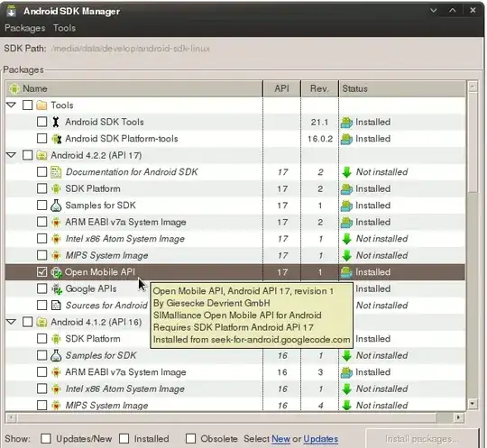Screen dimensions: 487x448
Task: Click the API 17 Intel x86 Atom image icon
Action: tap(56, 239)
